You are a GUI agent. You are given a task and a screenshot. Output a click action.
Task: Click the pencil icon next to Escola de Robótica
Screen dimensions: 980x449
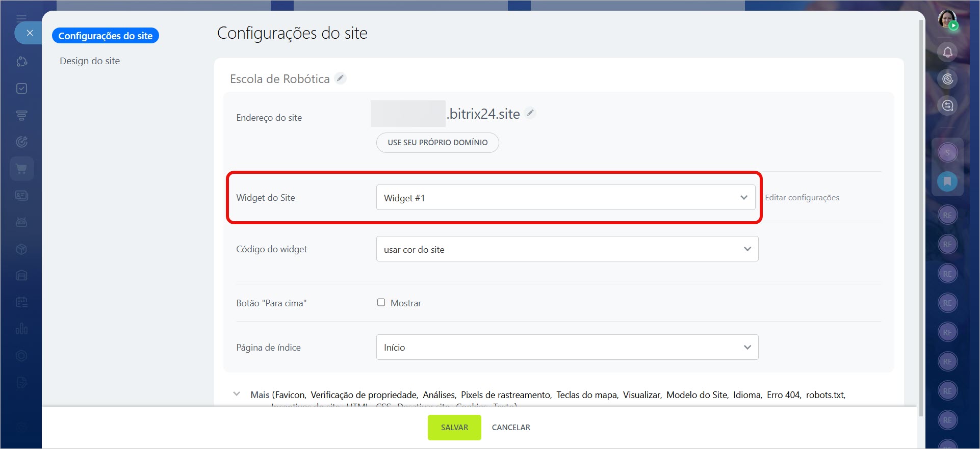coord(340,78)
